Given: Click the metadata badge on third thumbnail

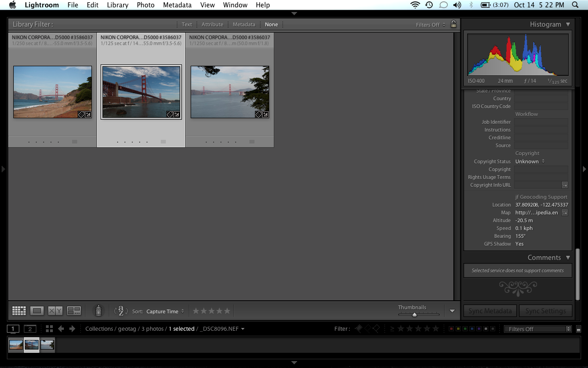Looking at the screenshot, I should (258, 115).
